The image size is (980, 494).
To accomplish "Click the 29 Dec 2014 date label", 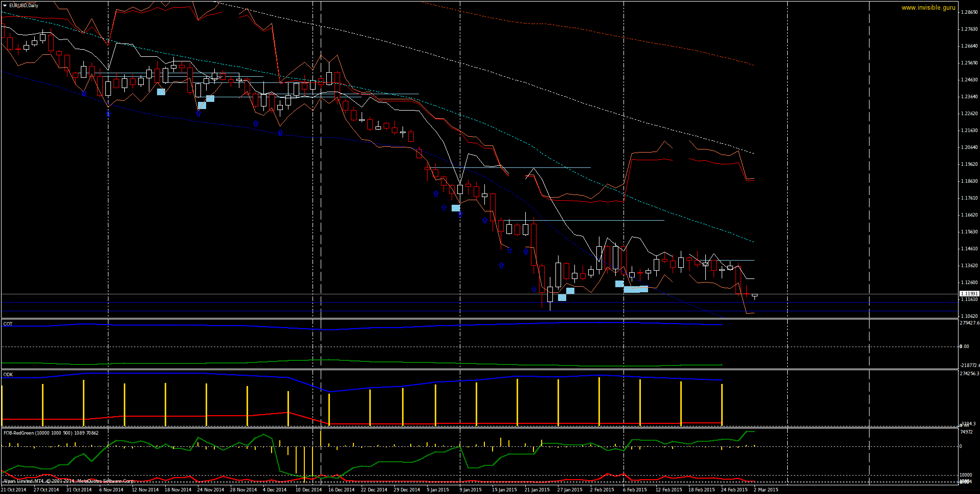I will (407, 489).
